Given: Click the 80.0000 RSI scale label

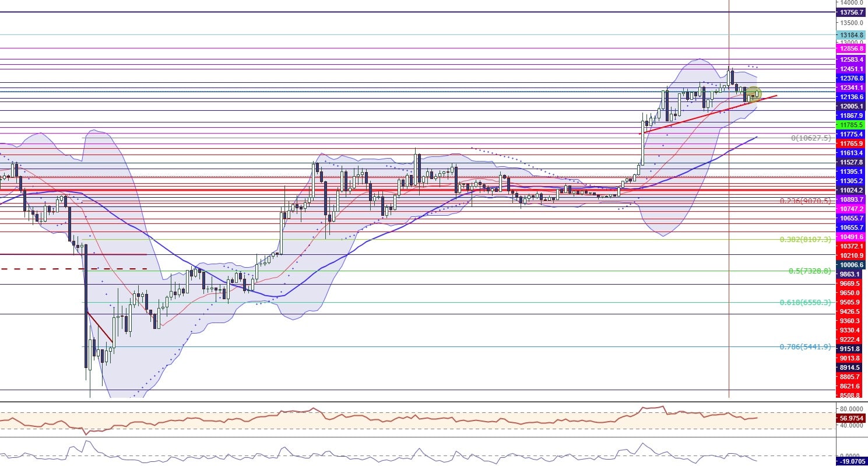Looking at the screenshot, I should click(x=852, y=409).
